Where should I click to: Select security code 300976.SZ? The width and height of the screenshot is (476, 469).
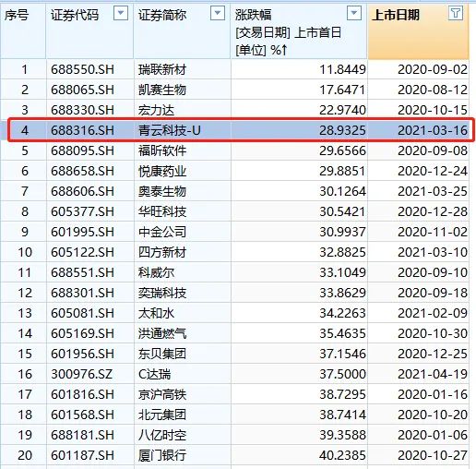(x=82, y=374)
